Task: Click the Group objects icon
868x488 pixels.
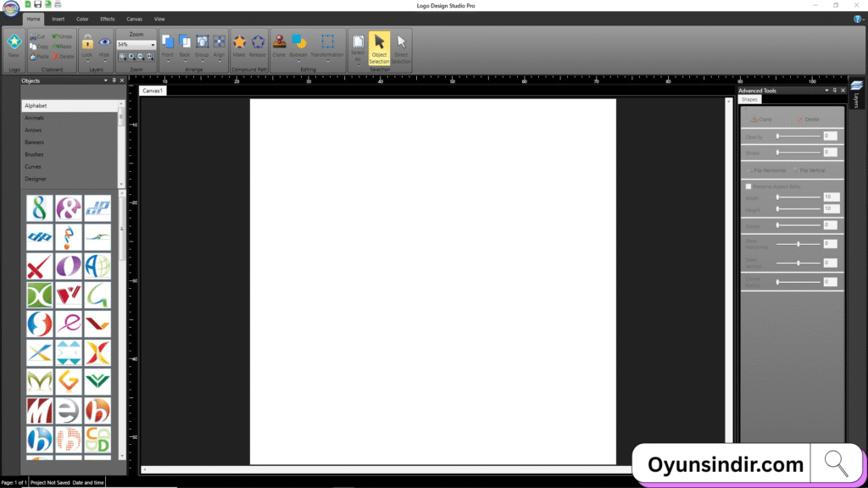Action: point(202,42)
